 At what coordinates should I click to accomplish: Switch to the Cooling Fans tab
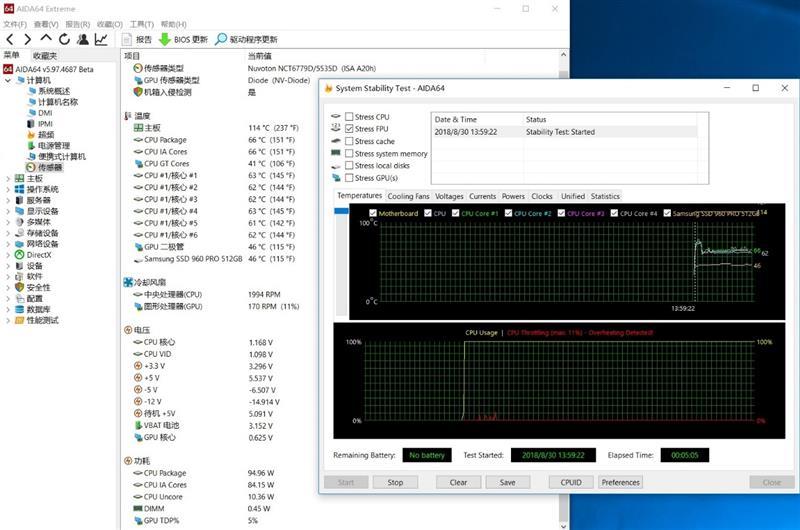[x=408, y=196]
